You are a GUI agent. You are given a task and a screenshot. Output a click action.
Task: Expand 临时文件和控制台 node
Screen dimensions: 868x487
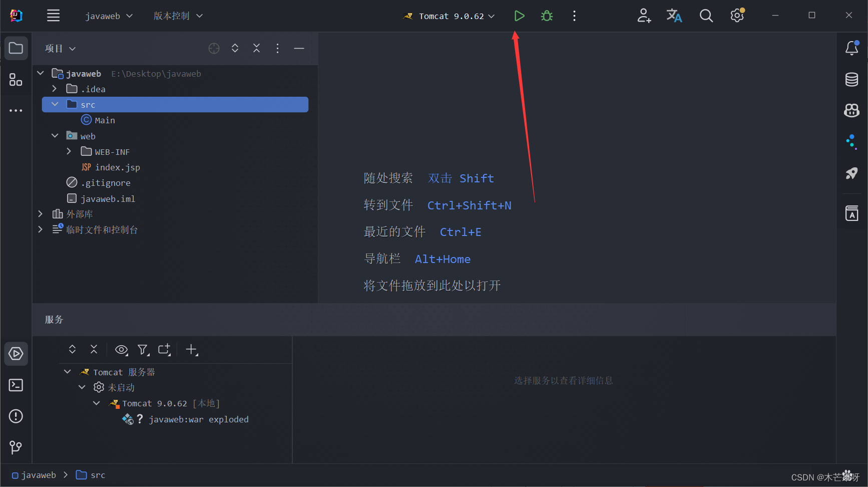click(x=41, y=229)
